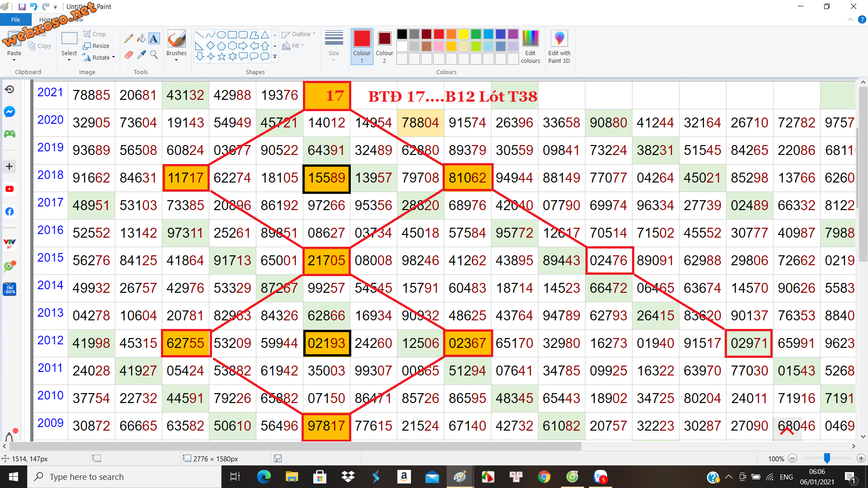Select the Eraser tool

click(129, 55)
